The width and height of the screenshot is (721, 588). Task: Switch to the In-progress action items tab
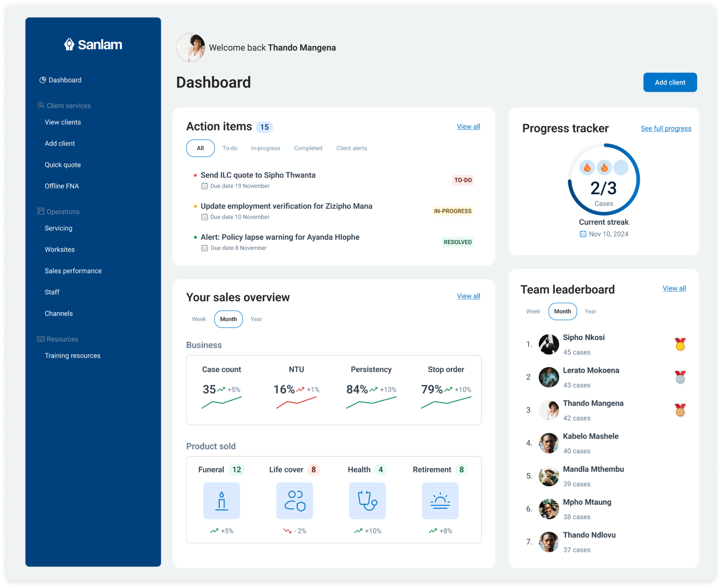point(265,148)
